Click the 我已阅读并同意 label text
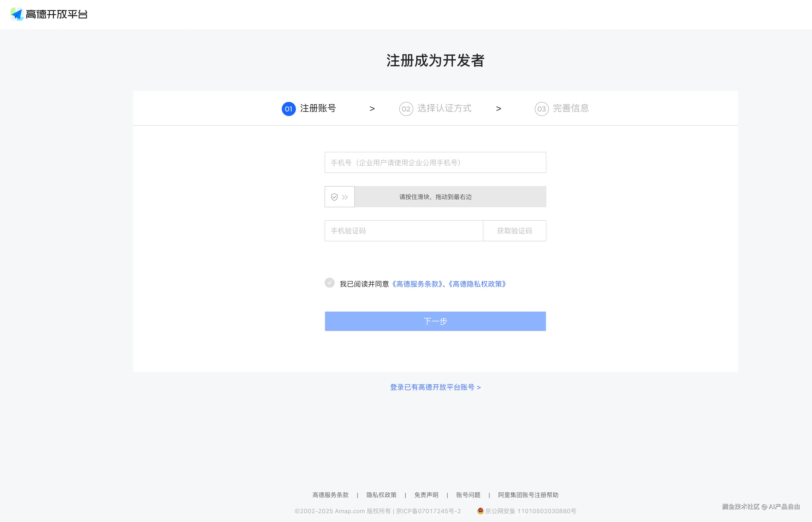Screen dimensions: 812x522 point(364,284)
